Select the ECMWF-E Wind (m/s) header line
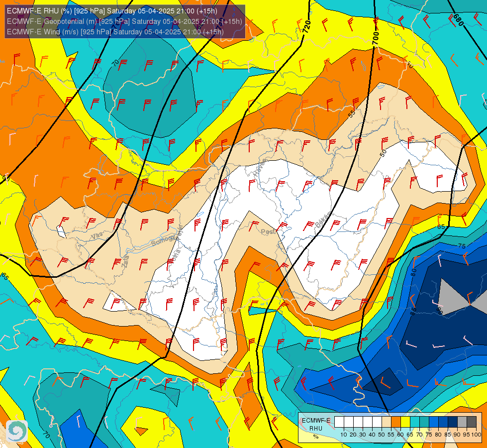The width and height of the screenshot is (487, 448). pos(115,32)
